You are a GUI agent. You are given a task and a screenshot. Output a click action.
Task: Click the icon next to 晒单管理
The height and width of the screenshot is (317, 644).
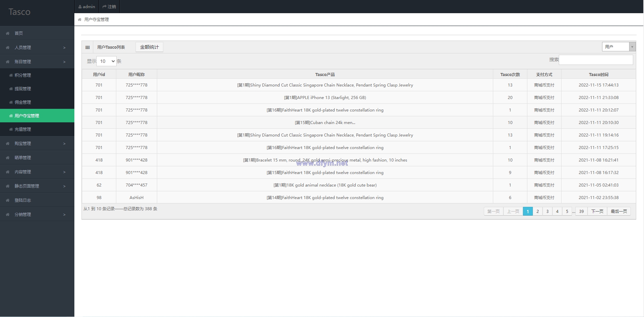[7, 158]
